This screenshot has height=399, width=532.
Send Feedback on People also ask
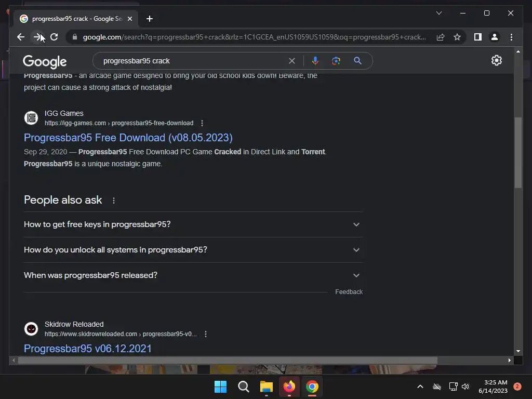click(x=349, y=292)
